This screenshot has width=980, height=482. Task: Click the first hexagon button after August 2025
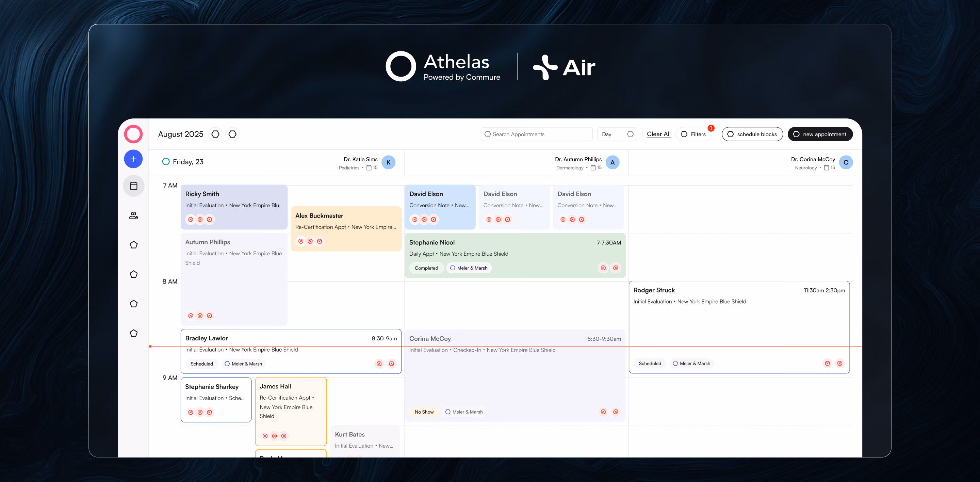(215, 134)
